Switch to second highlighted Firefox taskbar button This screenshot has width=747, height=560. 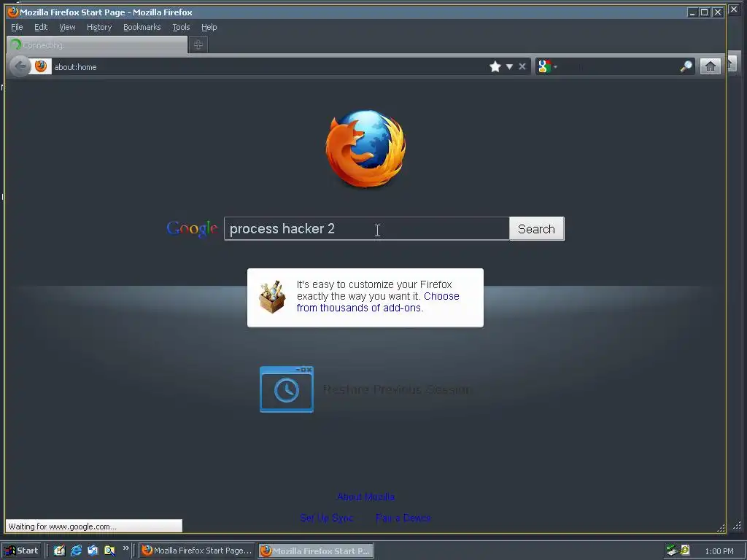pos(316,551)
